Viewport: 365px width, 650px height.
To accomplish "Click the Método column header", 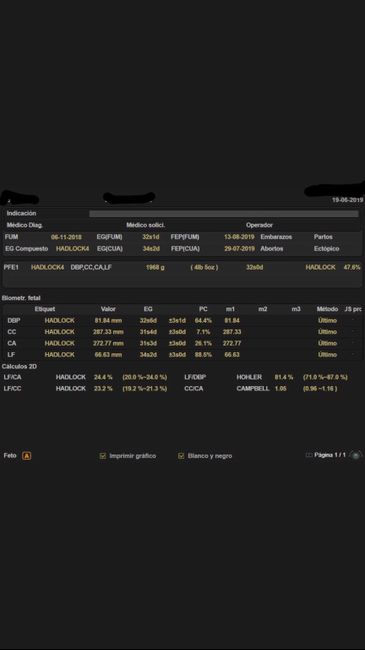I will pos(327,309).
